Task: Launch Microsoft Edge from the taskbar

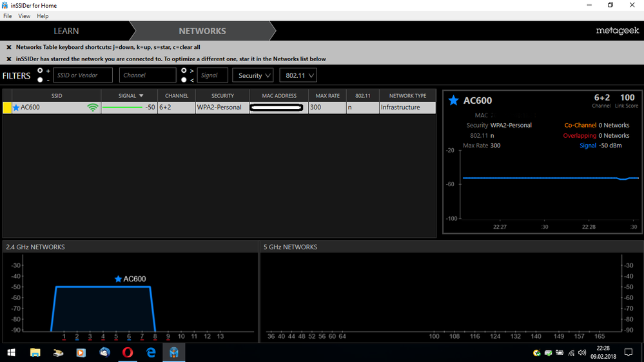Action: pyautogui.click(x=151, y=352)
